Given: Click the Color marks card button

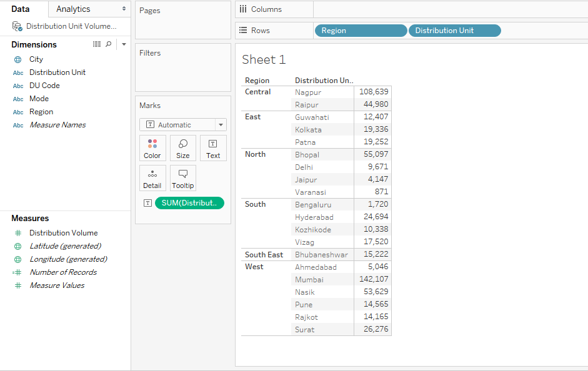Looking at the screenshot, I should coord(152,148).
